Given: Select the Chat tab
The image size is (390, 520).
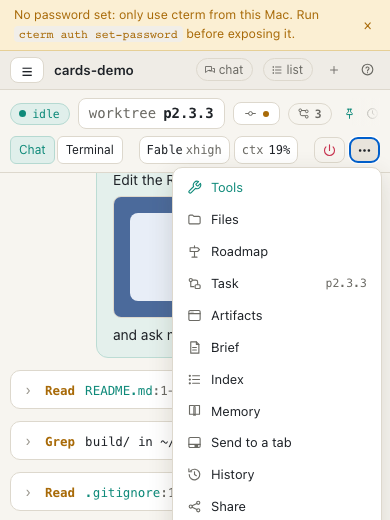Looking at the screenshot, I should coord(32,150).
